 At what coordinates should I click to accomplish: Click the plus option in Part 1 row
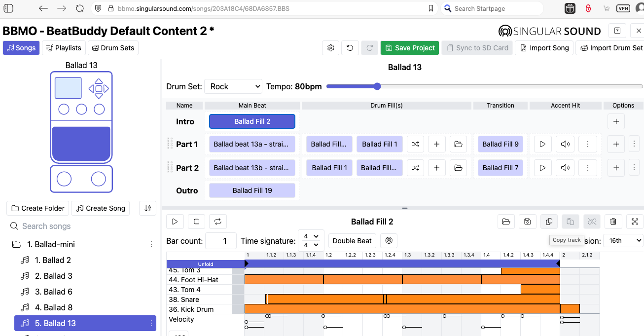point(616,144)
